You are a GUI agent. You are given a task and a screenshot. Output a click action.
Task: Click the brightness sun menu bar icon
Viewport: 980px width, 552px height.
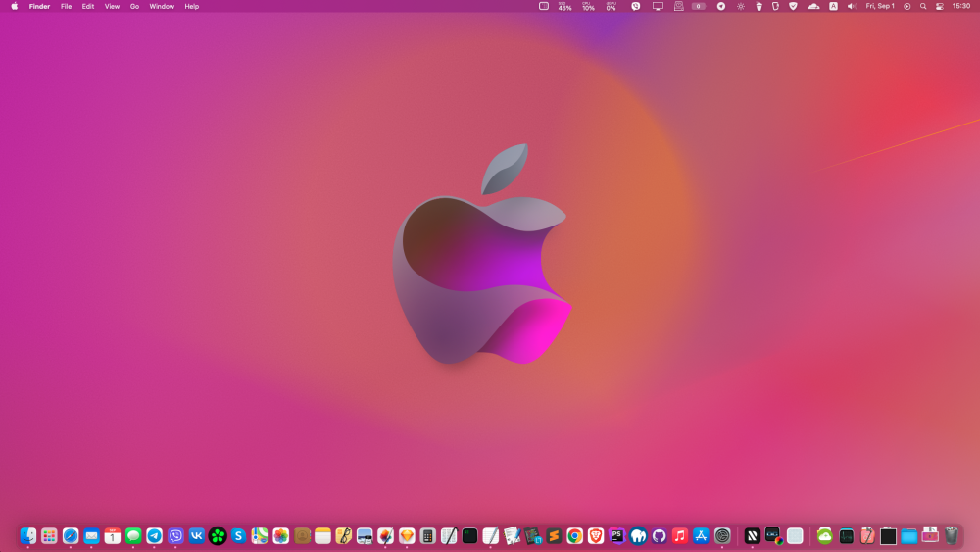[x=741, y=6]
